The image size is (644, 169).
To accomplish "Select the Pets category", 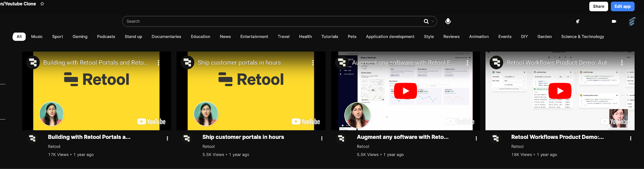I will click(x=352, y=37).
